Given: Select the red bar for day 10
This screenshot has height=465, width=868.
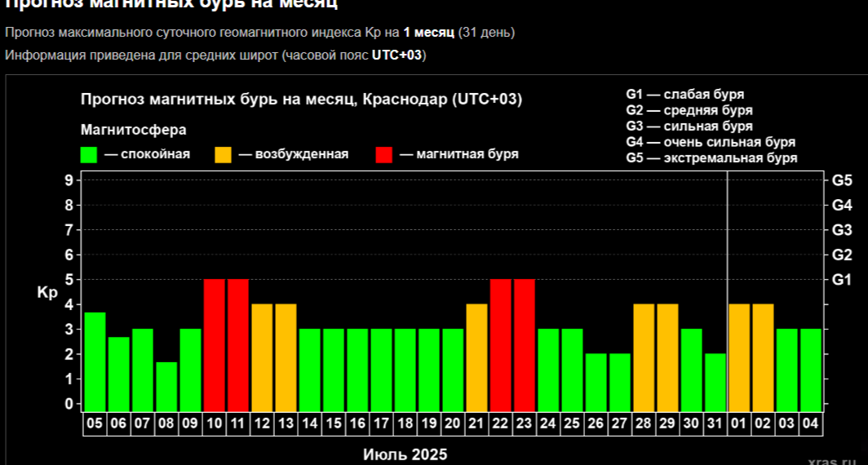Looking at the screenshot, I should pos(215,344).
